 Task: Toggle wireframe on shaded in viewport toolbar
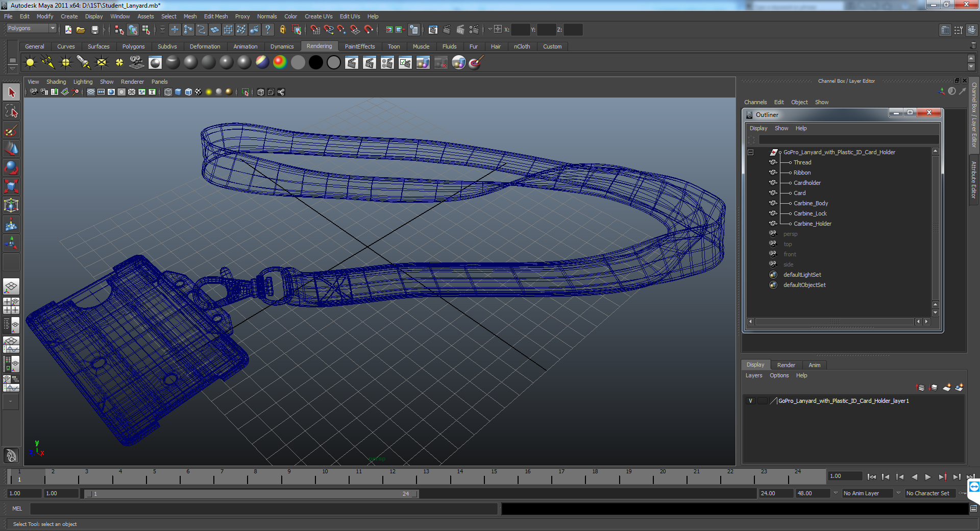pos(188,92)
